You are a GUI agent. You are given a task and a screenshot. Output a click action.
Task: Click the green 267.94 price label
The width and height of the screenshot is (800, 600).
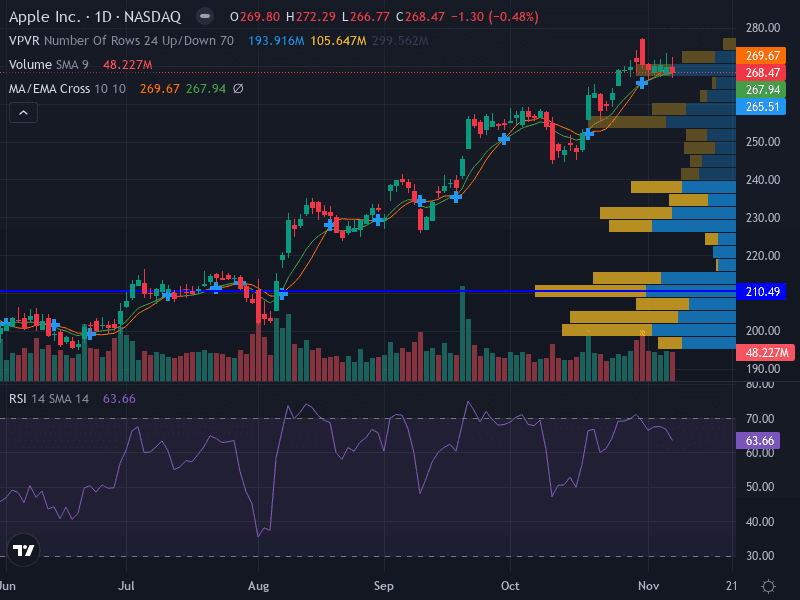tap(762, 90)
